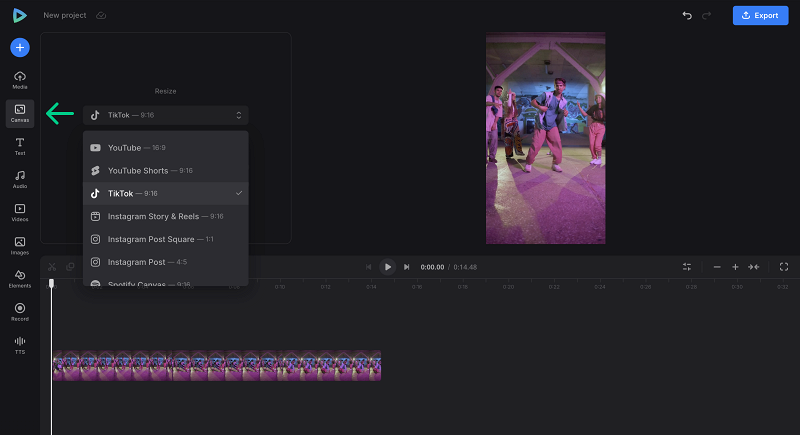Click the video preview canvas
Viewport: 800px width, 435px height.
pyautogui.click(x=545, y=138)
